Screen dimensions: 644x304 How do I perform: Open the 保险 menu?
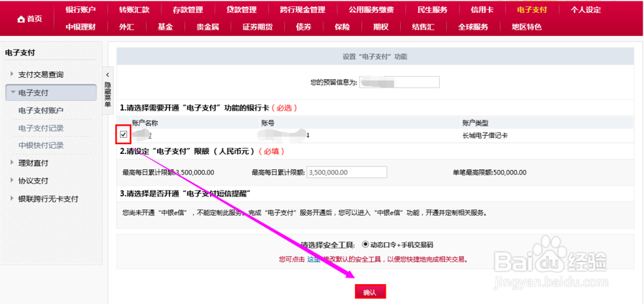[x=342, y=28]
